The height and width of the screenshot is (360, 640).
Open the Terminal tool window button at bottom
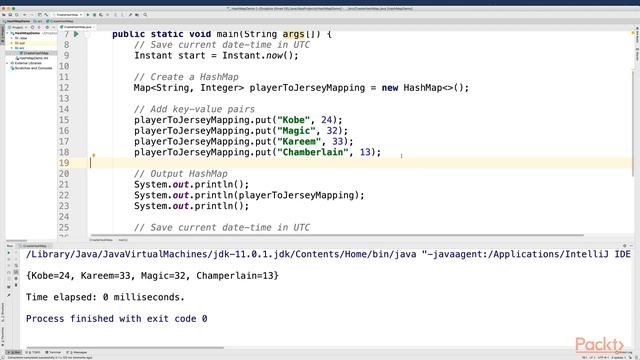53,352
